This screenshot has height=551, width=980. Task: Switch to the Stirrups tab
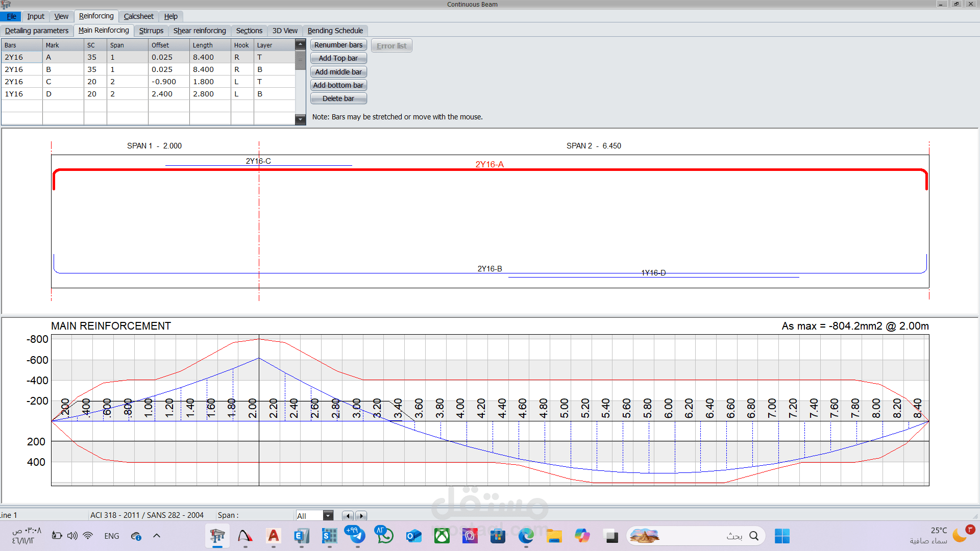click(x=151, y=31)
